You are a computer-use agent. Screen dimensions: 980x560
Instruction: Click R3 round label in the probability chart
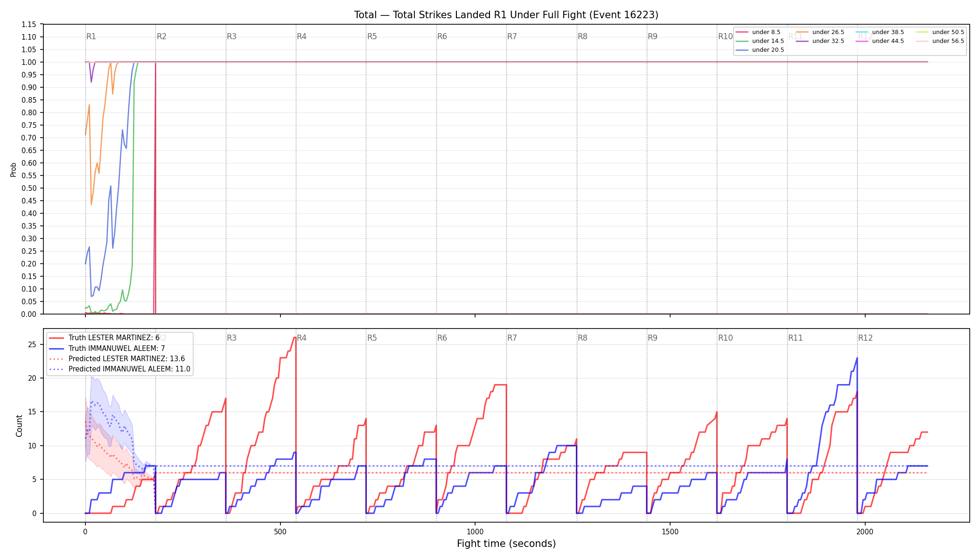(x=231, y=36)
